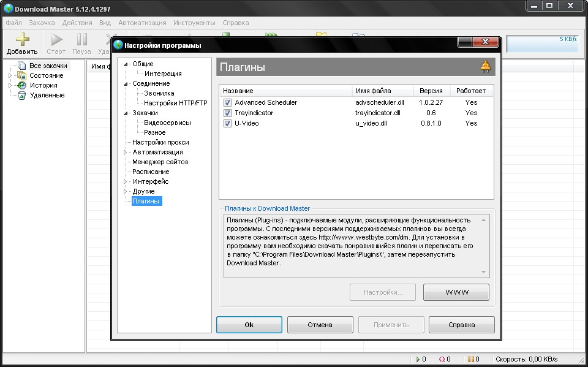Open the Инструменты menu

[x=194, y=23]
